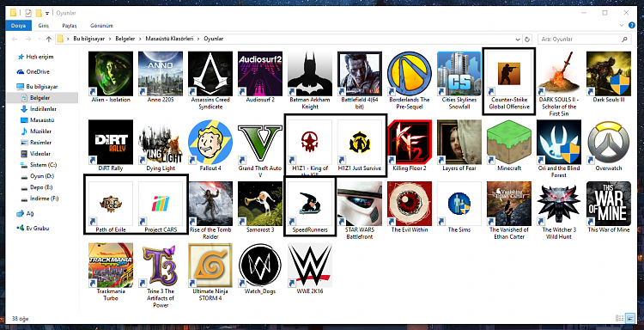Switch to details view in status bar

pyautogui.click(x=619, y=319)
